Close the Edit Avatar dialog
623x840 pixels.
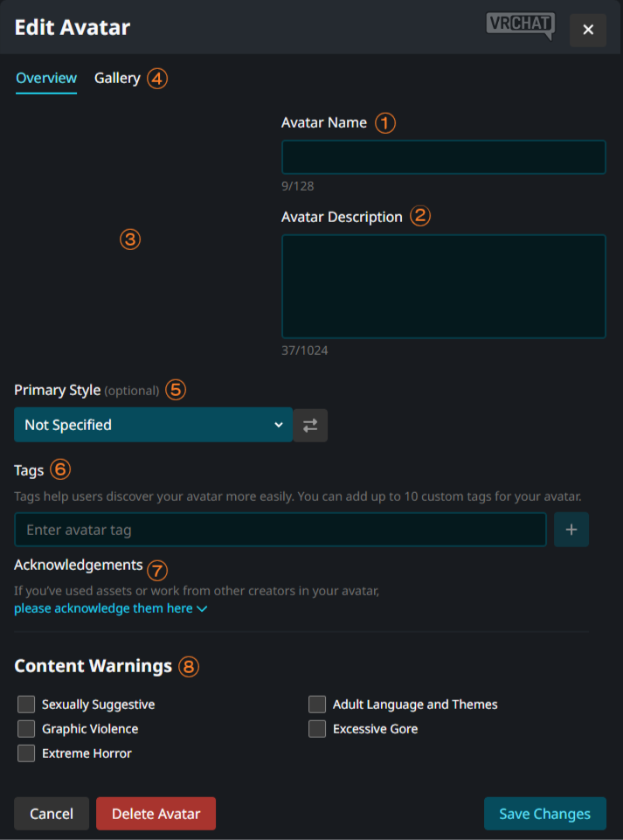coord(588,30)
